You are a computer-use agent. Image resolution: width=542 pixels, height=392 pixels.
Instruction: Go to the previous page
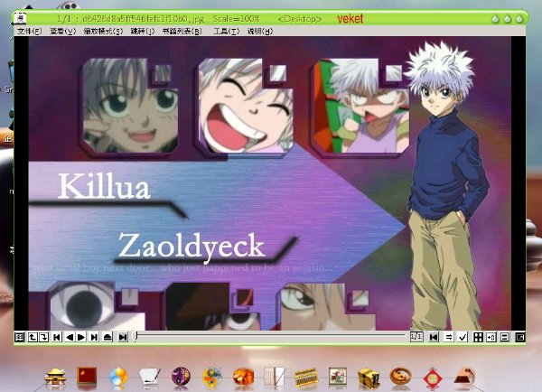[x=70, y=337]
